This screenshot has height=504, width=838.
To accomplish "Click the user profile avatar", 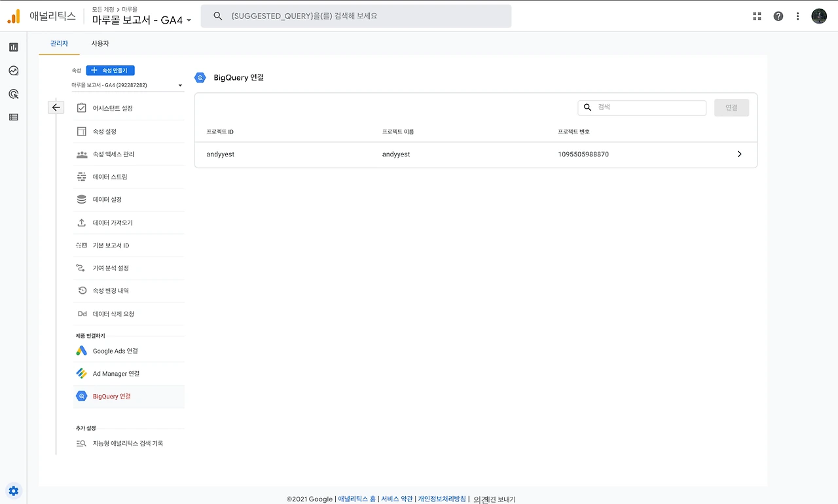I will [819, 16].
